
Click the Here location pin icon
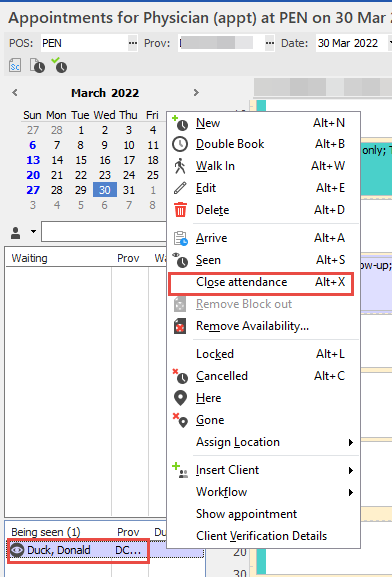[180, 398]
